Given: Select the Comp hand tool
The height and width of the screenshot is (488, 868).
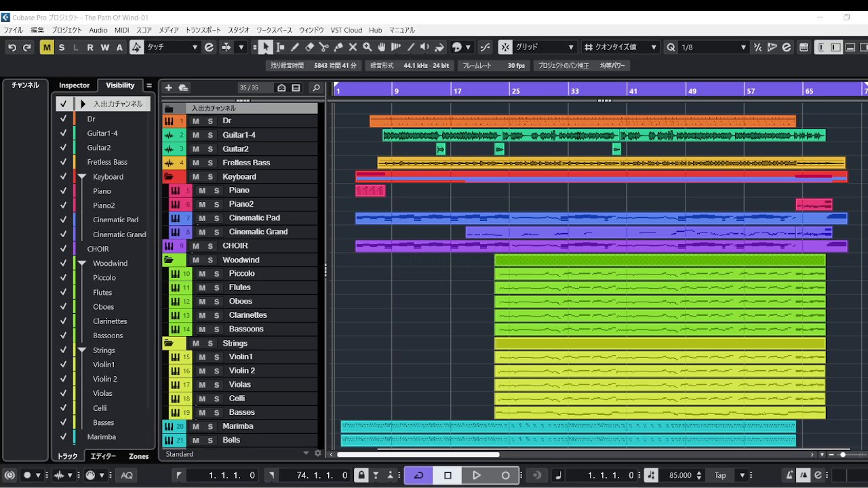Looking at the screenshot, I should (x=382, y=47).
